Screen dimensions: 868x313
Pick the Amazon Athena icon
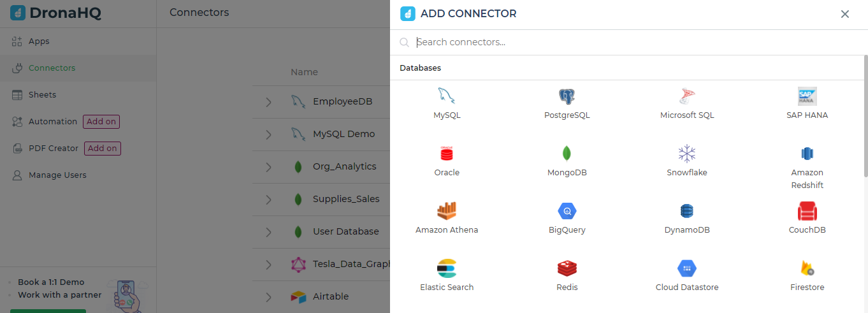(446, 211)
